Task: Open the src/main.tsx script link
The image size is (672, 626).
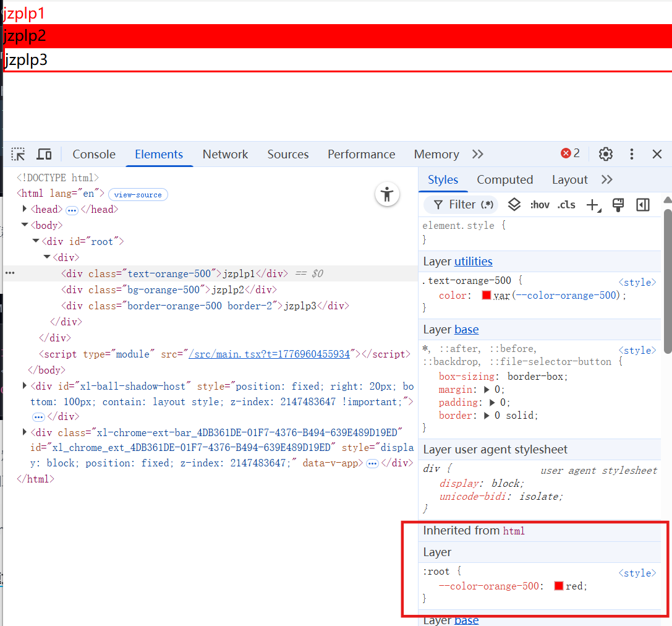Action: (x=269, y=354)
